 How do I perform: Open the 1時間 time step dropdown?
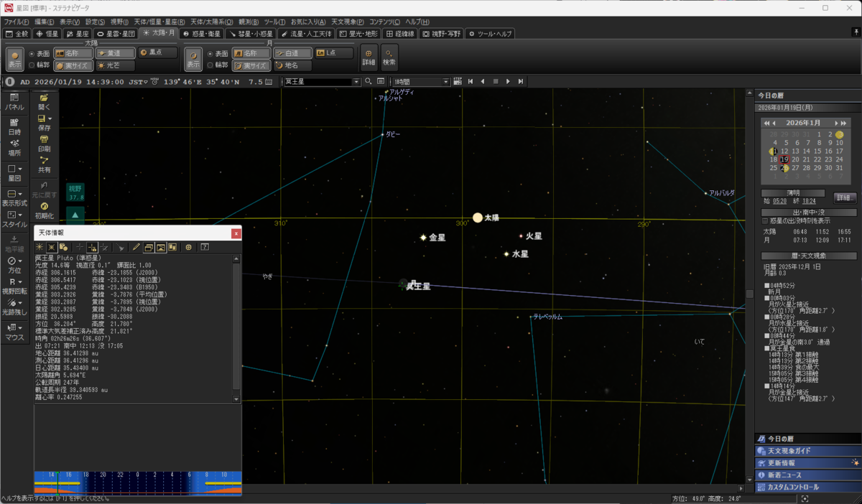[x=446, y=82]
